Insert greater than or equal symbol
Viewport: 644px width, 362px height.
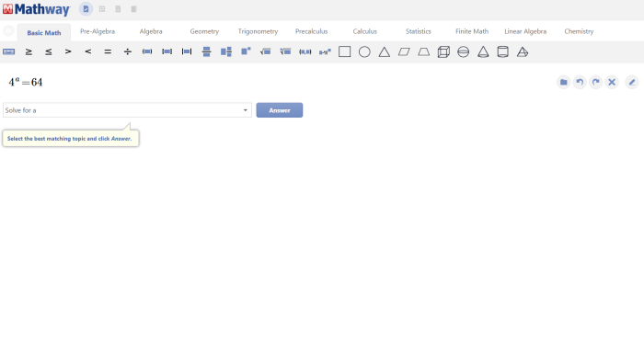pyautogui.click(x=29, y=51)
